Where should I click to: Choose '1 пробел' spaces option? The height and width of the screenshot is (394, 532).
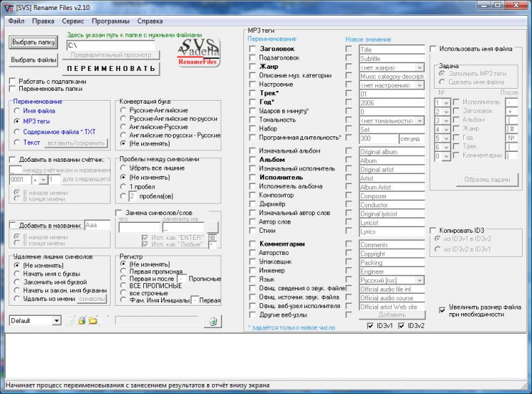(x=123, y=187)
